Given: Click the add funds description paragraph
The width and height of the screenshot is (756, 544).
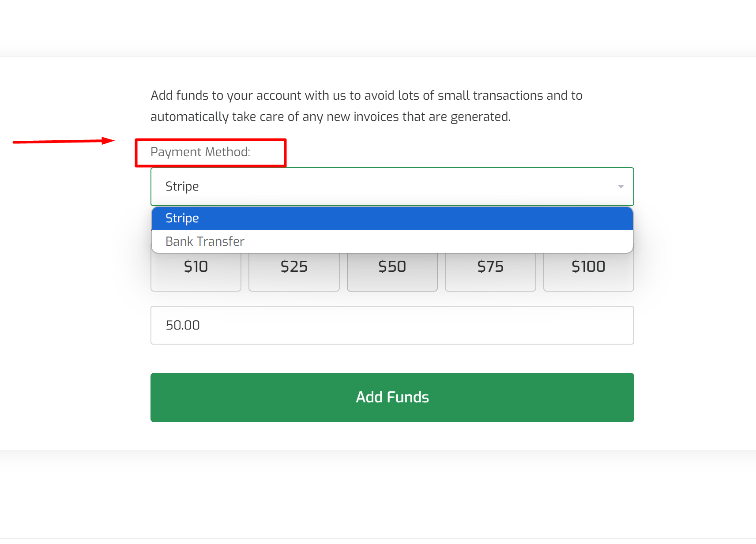Looking at the screenshot, I should tap(366, 106).
